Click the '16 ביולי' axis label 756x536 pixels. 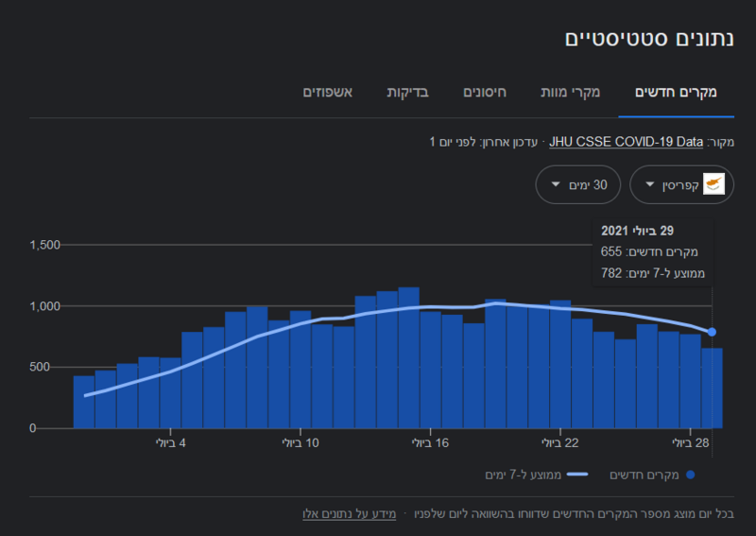430,443
